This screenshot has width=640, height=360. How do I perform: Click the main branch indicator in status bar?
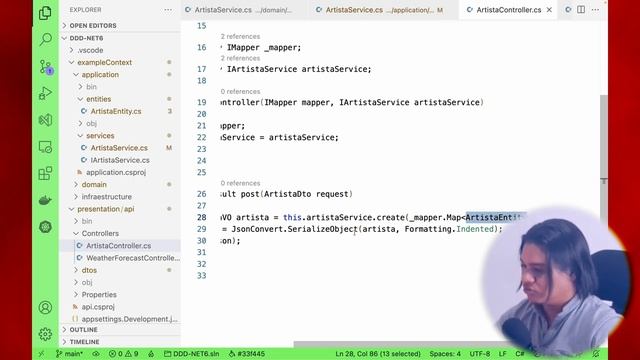point(69,354)
